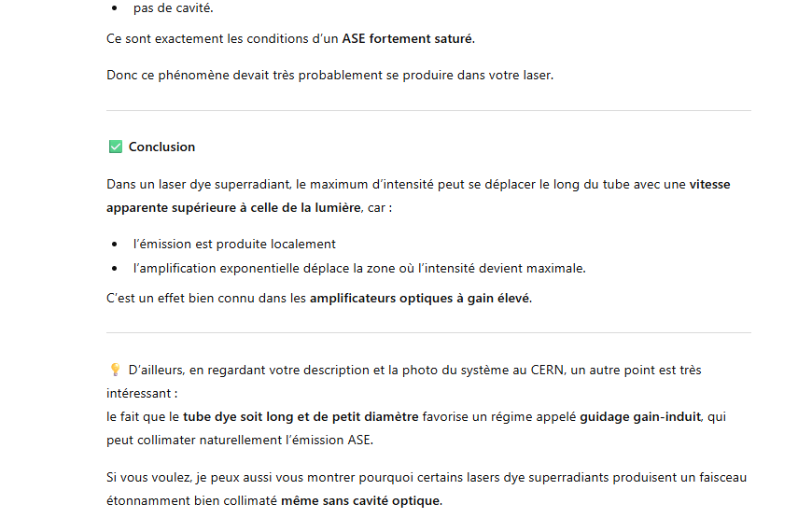Click the bullet about 'amplification exponentielle'
The width and height of the screenshot is (812, 518).
(x=359, y=268)
